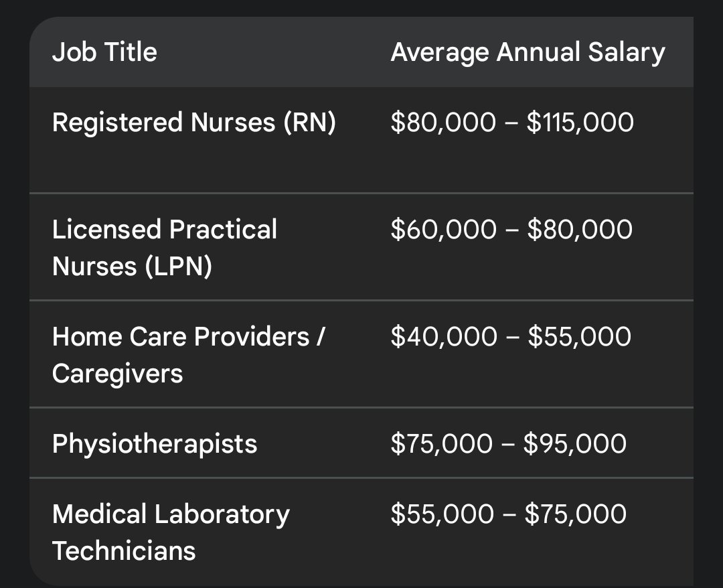
Task: Click the $75,000 Physiotherapists minimum salary
Action: (442, 443)
